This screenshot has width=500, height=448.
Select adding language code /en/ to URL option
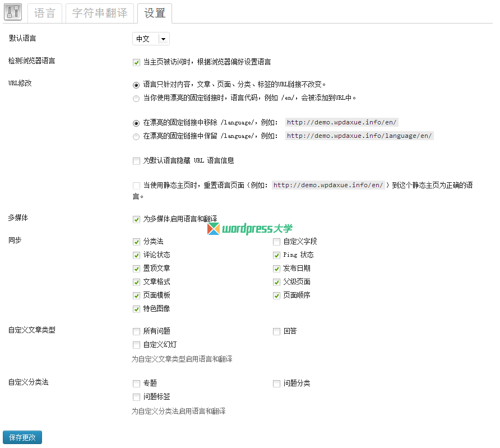(x=135, y=99)
